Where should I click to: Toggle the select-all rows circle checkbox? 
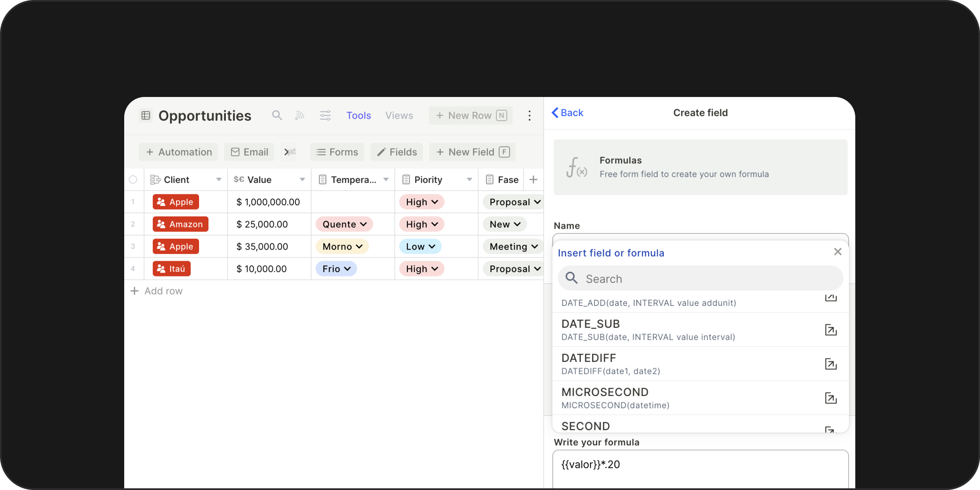(x=133, y=179)
